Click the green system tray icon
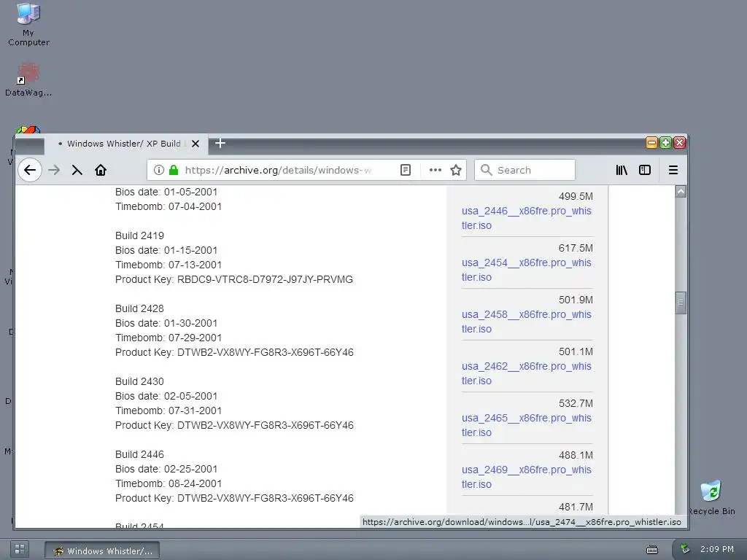Image resolution: width=747 pixels, height=560 pixels. tap(685, 549)
